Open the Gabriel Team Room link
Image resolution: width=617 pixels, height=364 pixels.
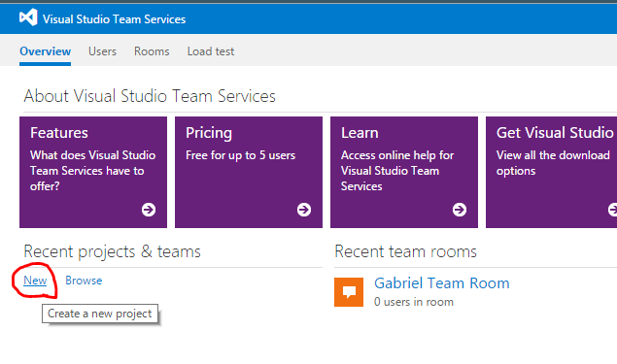441,283
